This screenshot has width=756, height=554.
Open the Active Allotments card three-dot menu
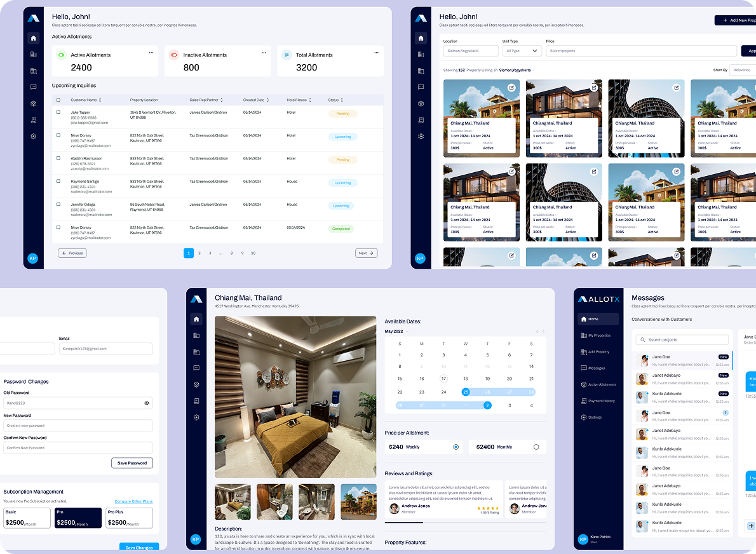click(x=151, y=52)
